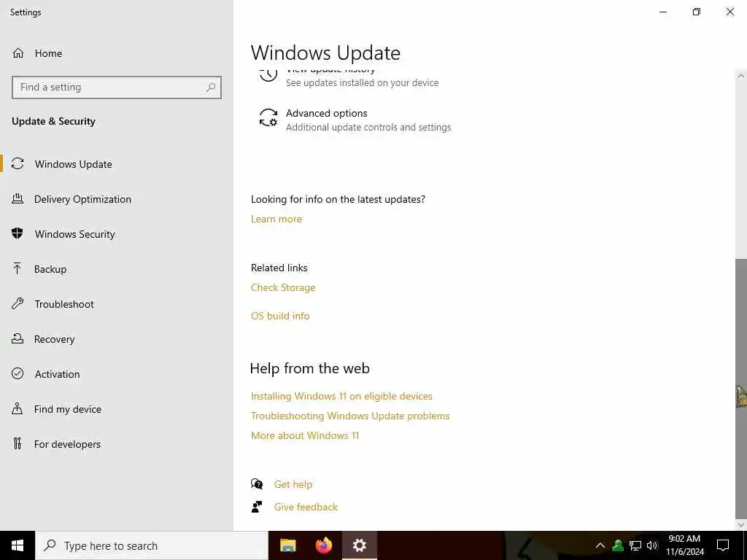This screenshot has width=747, height=560.
Task: Click the update history clock icon
Action: coord(268,74)
